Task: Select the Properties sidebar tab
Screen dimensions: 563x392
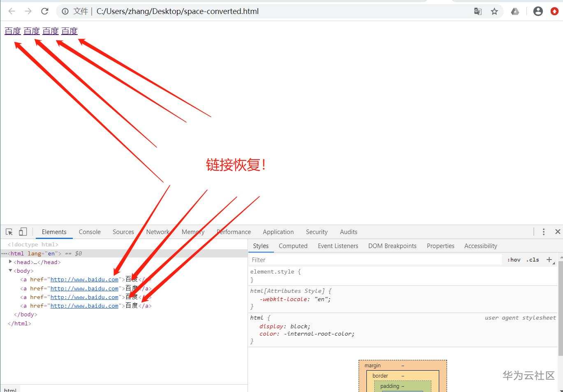Action: point(440,246)
